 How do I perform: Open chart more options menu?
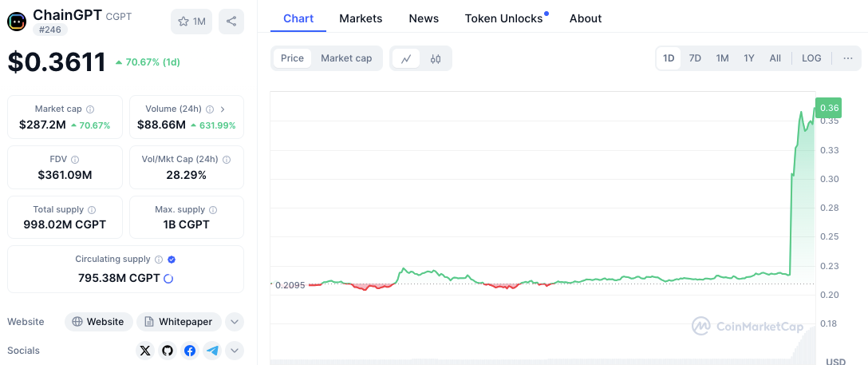(x=847, y=58)
